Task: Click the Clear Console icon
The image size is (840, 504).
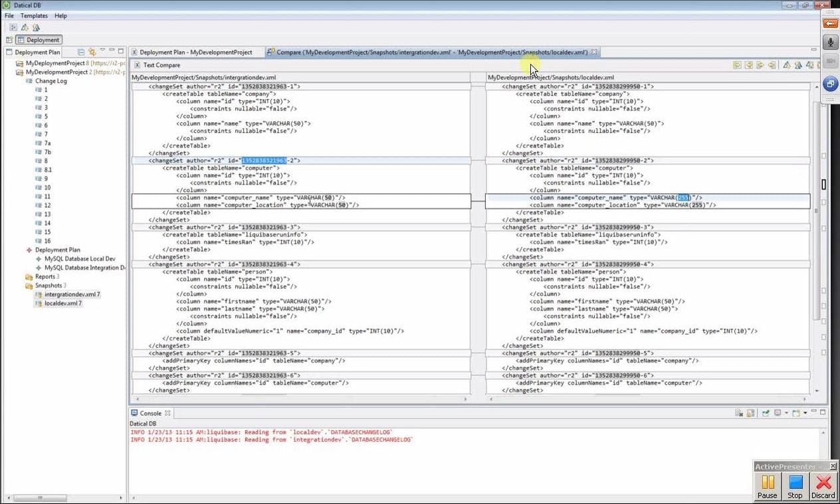Action: [739, 413]
